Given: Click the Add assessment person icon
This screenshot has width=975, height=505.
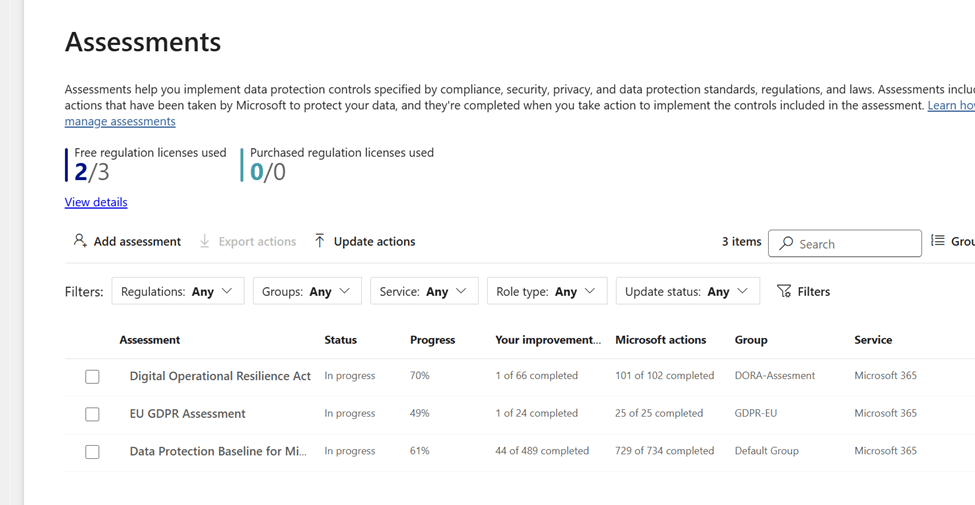Looking at the screenshot, I should [x=80, y=241].
